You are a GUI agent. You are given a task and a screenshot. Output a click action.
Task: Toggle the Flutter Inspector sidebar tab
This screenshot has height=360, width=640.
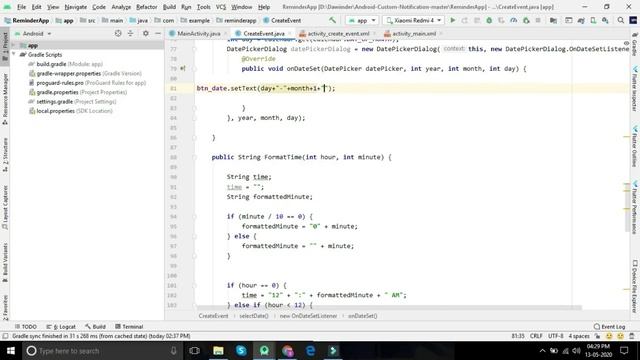635,89
